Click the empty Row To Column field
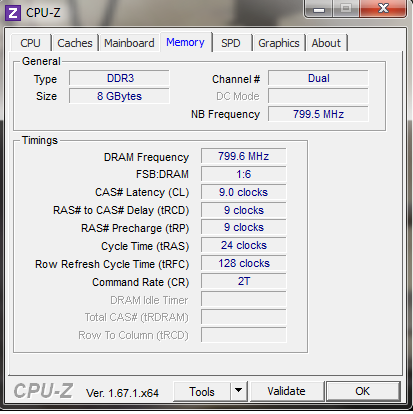 tap(244, 335)
